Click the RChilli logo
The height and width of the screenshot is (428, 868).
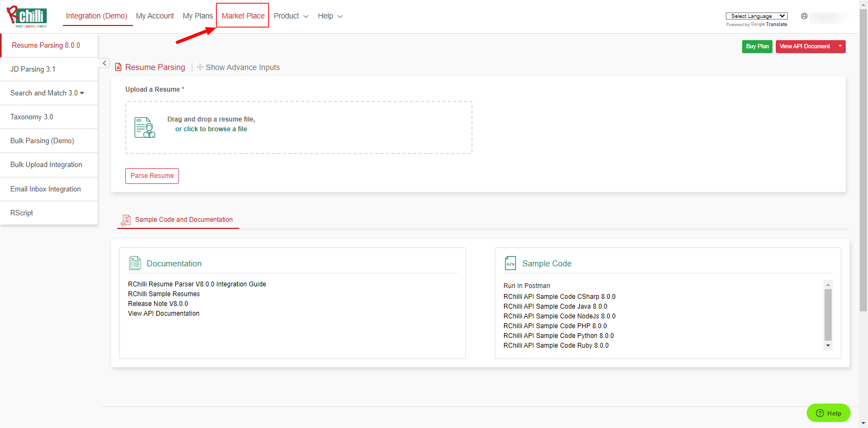(27, 16)
